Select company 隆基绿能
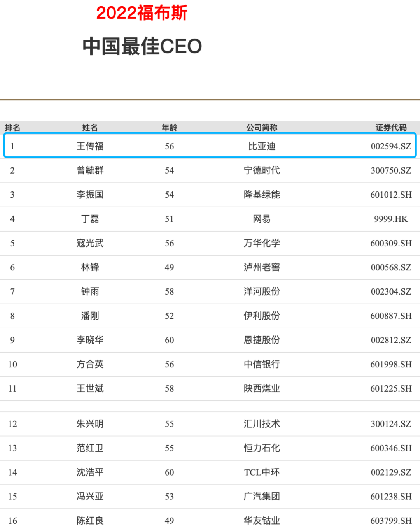The image size is (420, 532). pyautogui.click(x=262, y=194)
